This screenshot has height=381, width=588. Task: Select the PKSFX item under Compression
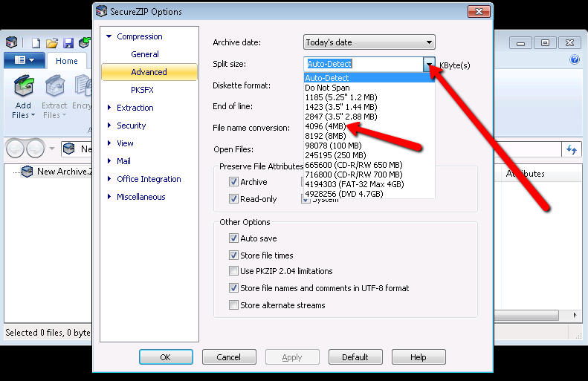click(142, 90)
